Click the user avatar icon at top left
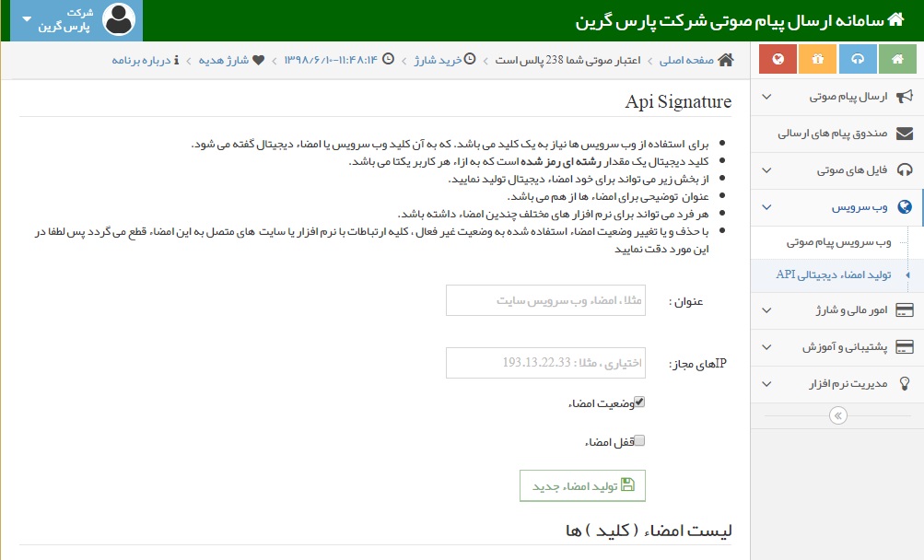Image resolution: width=924 pixels, height=560 pixels. [118, 18]
